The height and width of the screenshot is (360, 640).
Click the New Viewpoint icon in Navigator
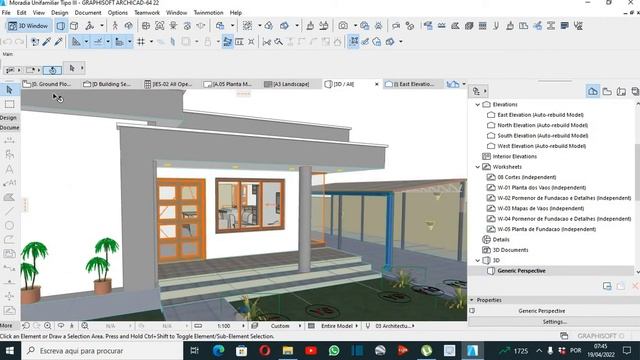(x=607, y=286)
